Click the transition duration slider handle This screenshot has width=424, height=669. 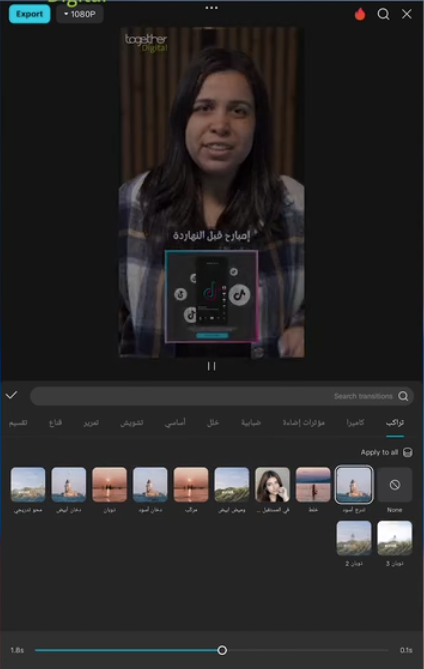222,650
